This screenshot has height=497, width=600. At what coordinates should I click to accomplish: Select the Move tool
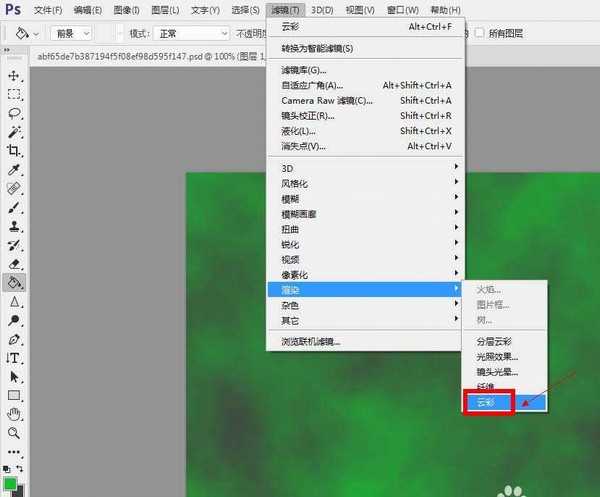(14, 76)
